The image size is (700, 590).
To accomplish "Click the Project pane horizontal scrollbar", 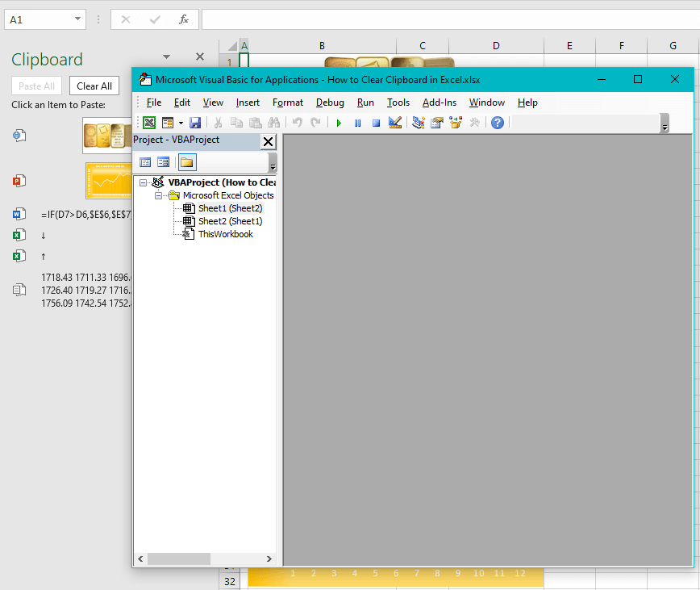I will pyautogui.click(x=179, y=559).
